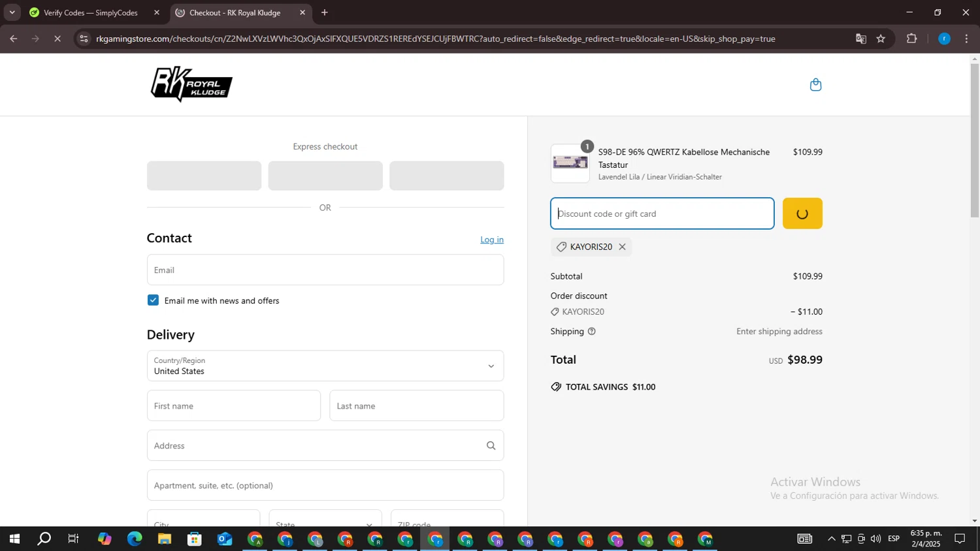Open the network icon in system tray
980x551 pixels.
(x=846, y=539)
